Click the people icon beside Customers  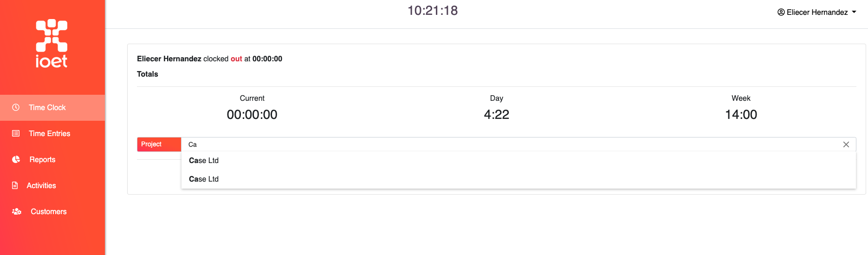click(x=17, y=211)
